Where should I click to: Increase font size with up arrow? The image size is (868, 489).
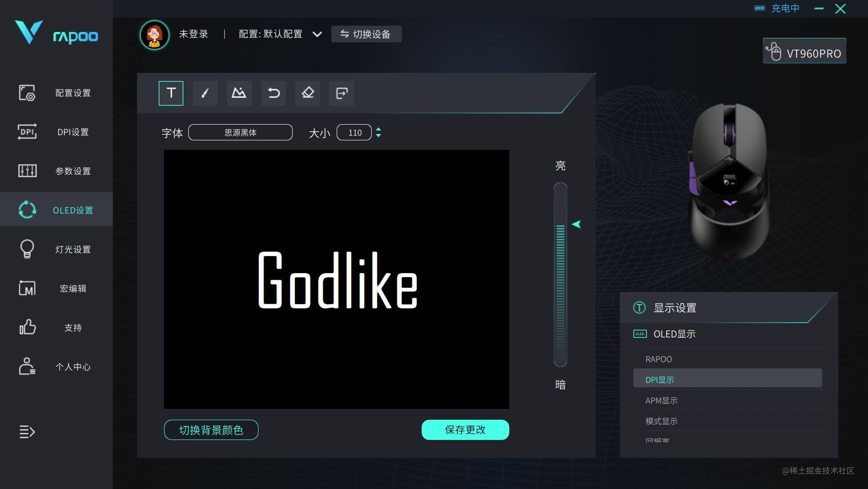click(378, 129)
